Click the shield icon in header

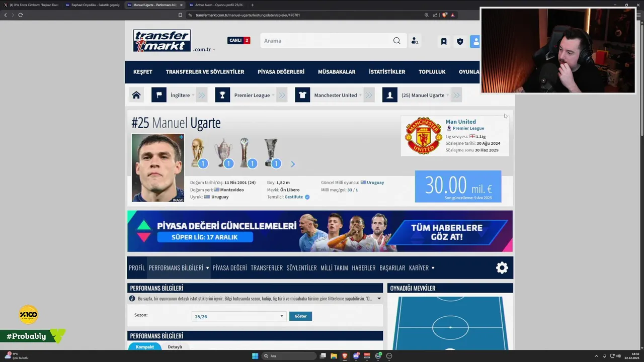460,42
